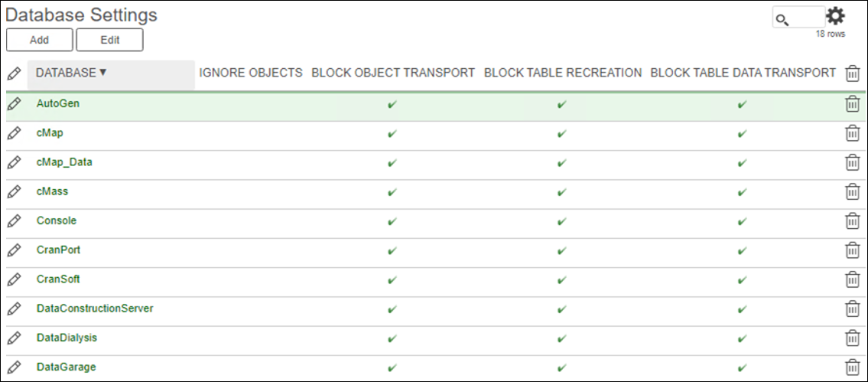Image resolution: width=868 pixels, height=382 pixels.
Task: Click the trash icon in the DataGarage row
Action: (x=853, y=367)
